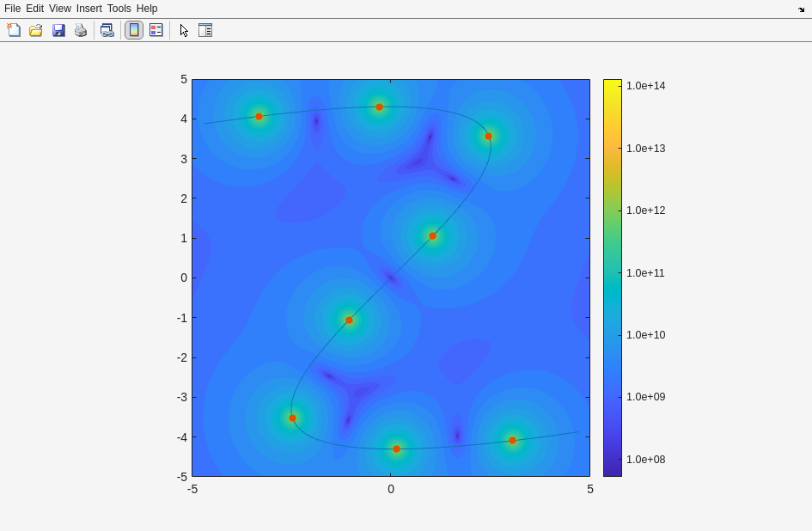This screenshot has width=812, height=531.
Task: Save the figure with the floppy disk icon
Action: point(58,30)
